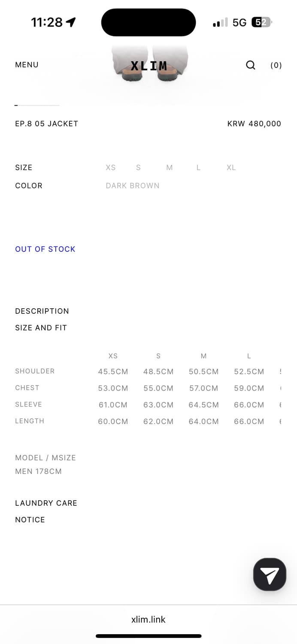Select the Dark Brown color option

(x=133, y=185)
